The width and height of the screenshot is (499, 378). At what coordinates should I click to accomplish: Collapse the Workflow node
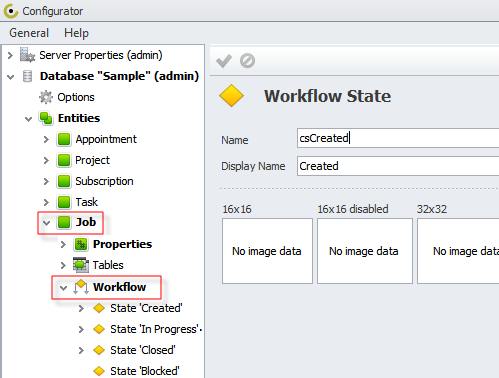click(63, 287)
